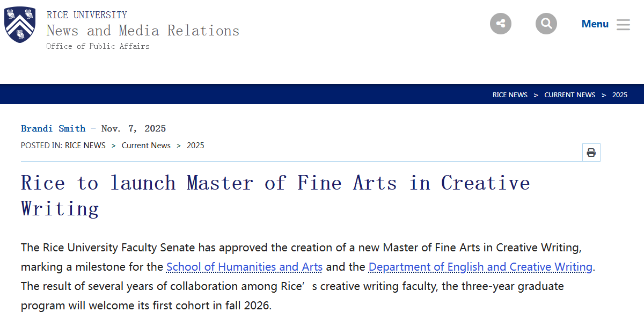
Task: Open Current News category under Posted In
Action: (x=146, y=146)
